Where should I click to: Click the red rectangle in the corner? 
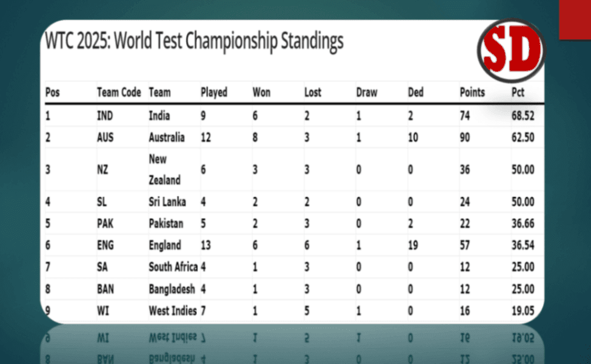[x=575, y=19]
